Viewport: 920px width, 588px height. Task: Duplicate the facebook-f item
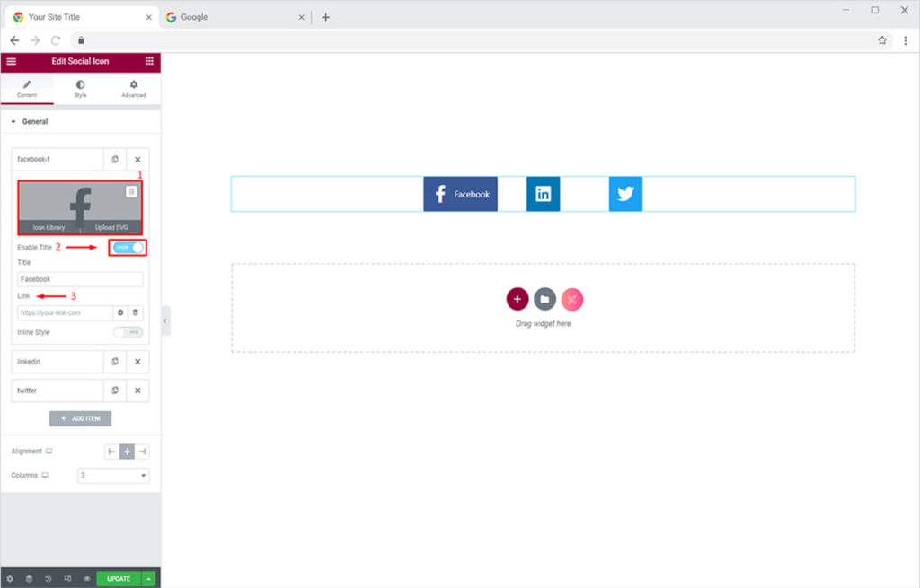pyautogui.click(x=115, y=160)
